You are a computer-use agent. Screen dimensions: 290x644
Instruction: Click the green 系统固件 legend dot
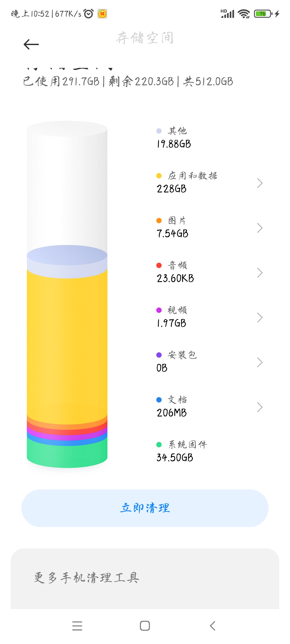[x=159, y=445]
